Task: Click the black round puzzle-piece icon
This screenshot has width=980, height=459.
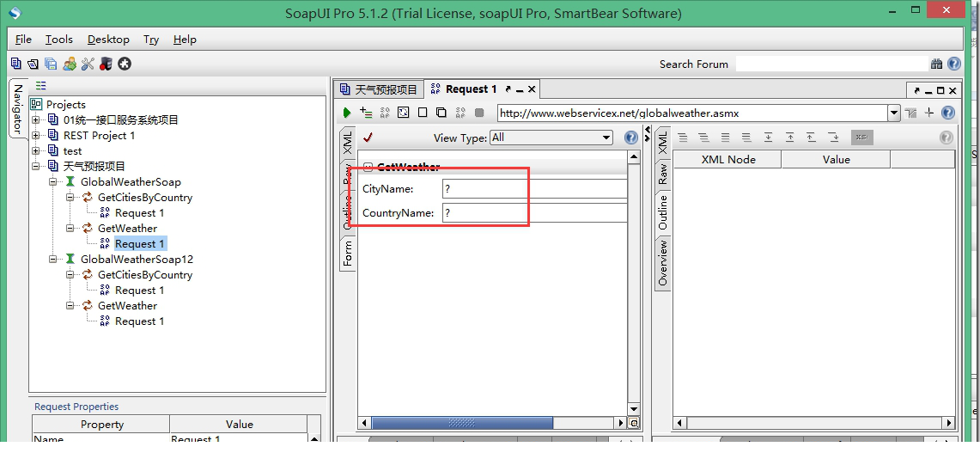Action: (x=125, y=64)
